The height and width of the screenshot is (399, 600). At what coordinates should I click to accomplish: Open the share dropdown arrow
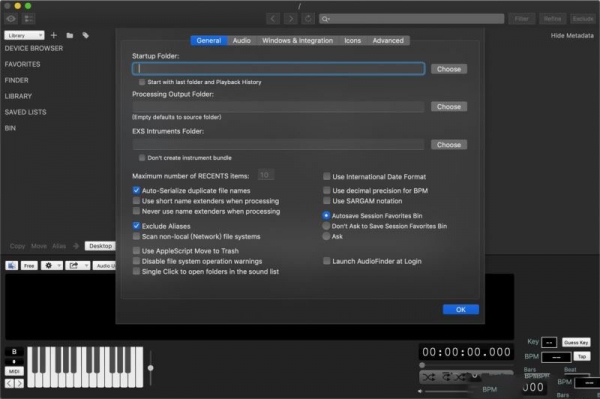(86, 265)
